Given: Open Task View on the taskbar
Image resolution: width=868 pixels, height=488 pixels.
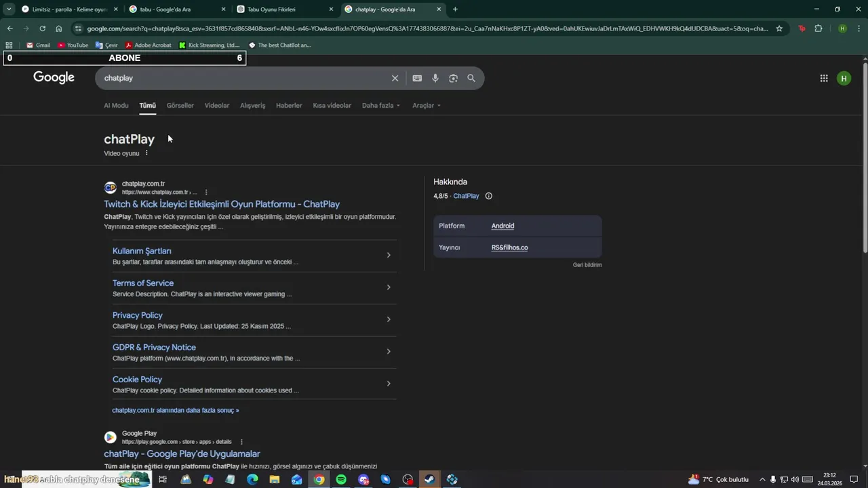Looking at the screenshot, I should click(163, 479).
